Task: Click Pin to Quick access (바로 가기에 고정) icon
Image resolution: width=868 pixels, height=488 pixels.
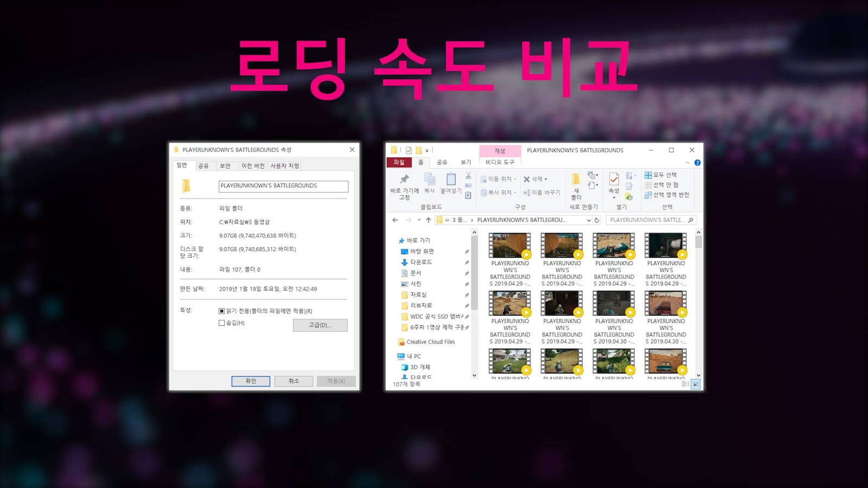Action: click(x=404, y=179)
